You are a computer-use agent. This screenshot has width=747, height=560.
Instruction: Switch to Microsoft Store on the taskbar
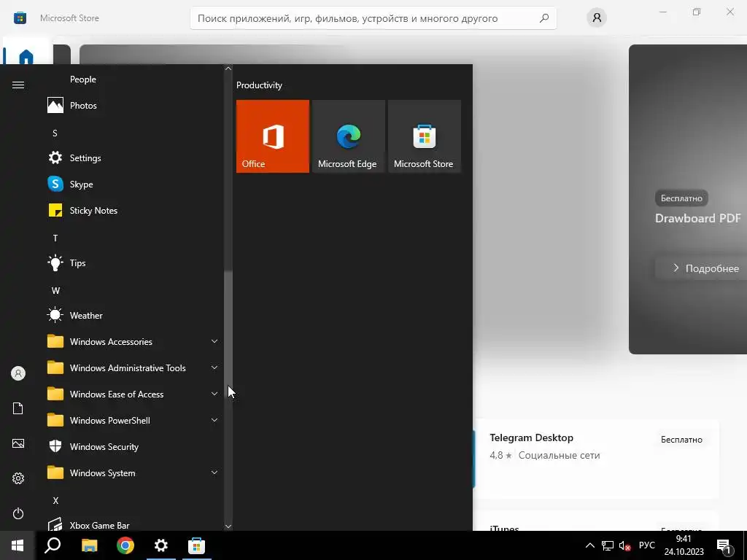[x=197, y=545]
